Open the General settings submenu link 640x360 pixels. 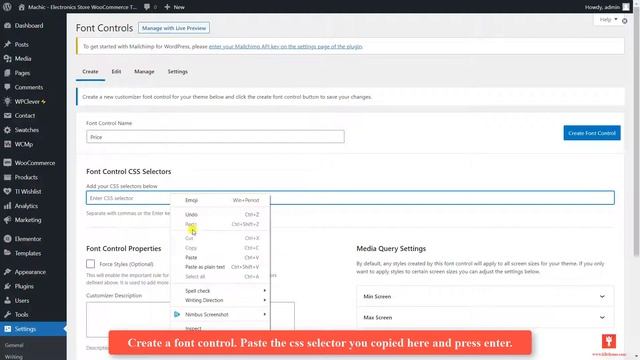tap(14, 345)
